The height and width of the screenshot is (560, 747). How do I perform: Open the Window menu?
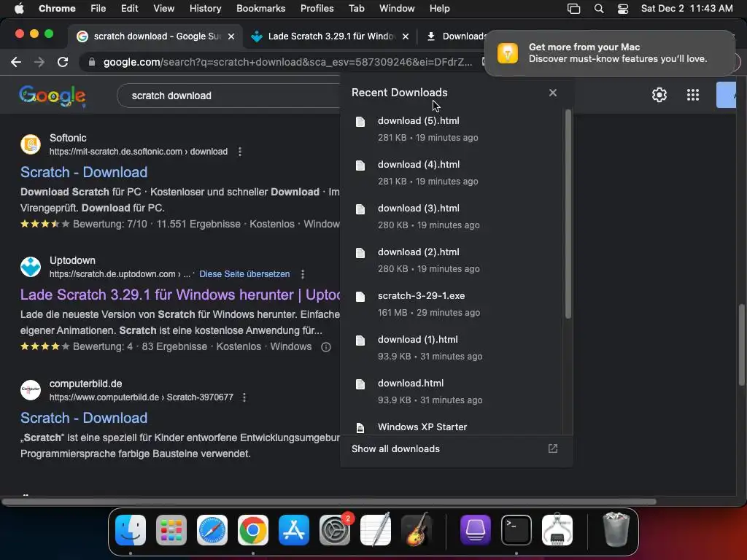click(397, 9)
